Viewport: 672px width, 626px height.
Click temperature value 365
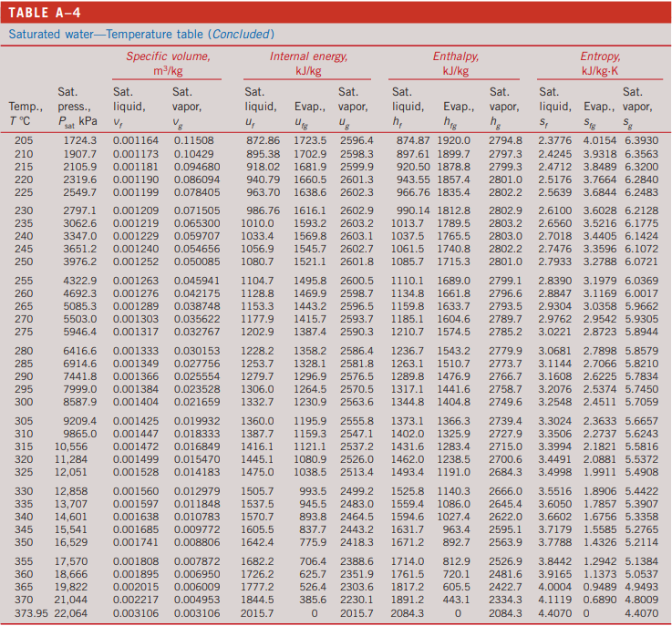tap(24, 587)
